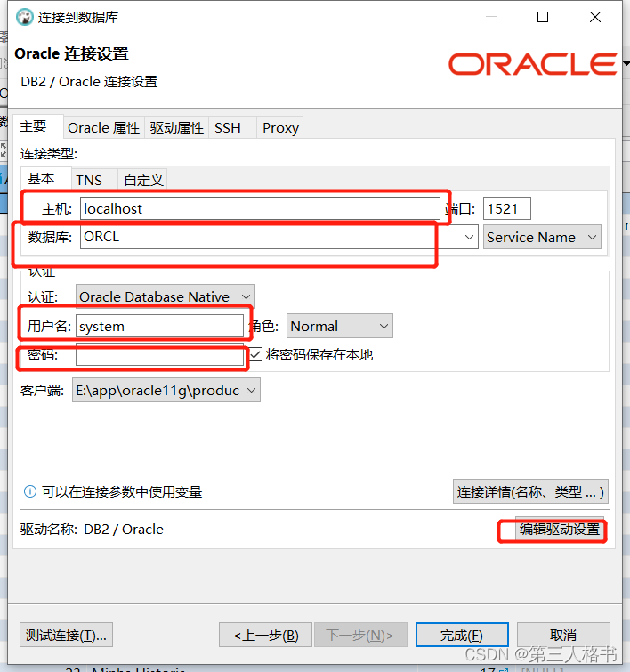Focus the host field containing localhost

pyautogui.click(x=260, y=208)
